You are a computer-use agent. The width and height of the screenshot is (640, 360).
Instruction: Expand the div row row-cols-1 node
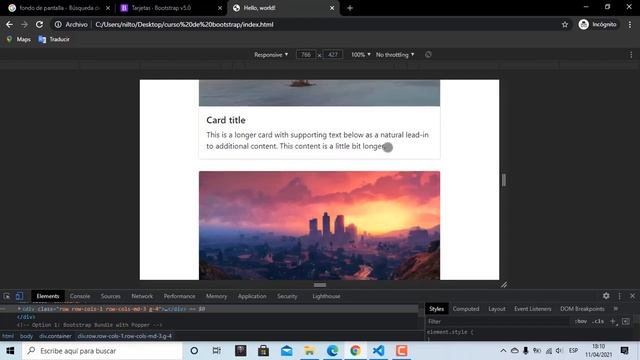19,309
